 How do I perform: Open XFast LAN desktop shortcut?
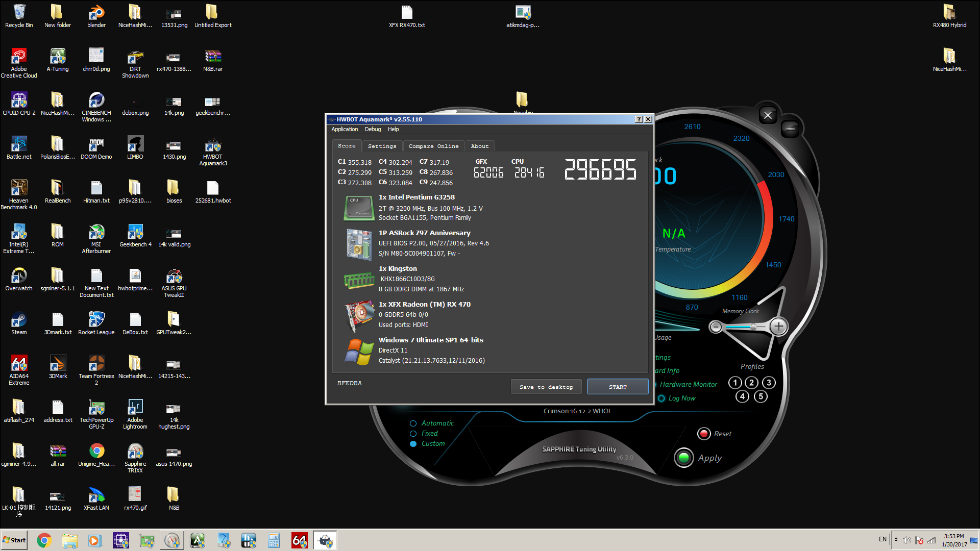tap(96, 498)
